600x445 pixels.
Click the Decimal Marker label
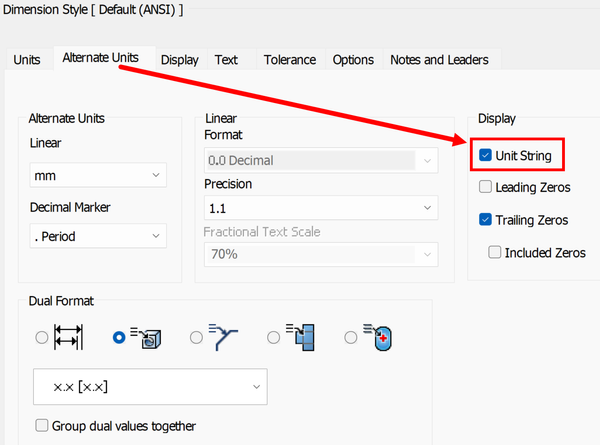point(70,207)
